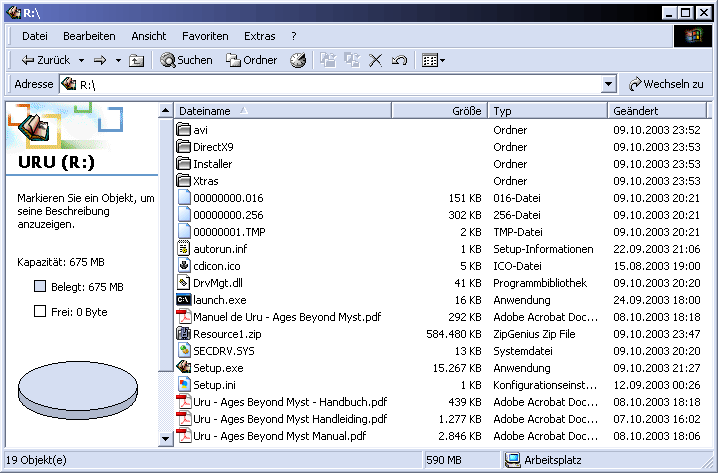Click the Suchen search toolbar button
Image resolution: width=718 pixels, height=473 pixels.
[186, 60]
